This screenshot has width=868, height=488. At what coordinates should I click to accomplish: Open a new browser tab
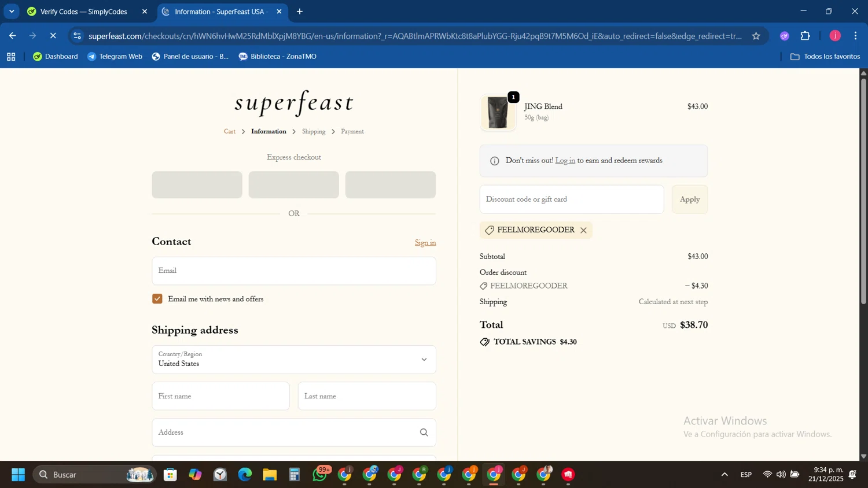click(300, 12)
